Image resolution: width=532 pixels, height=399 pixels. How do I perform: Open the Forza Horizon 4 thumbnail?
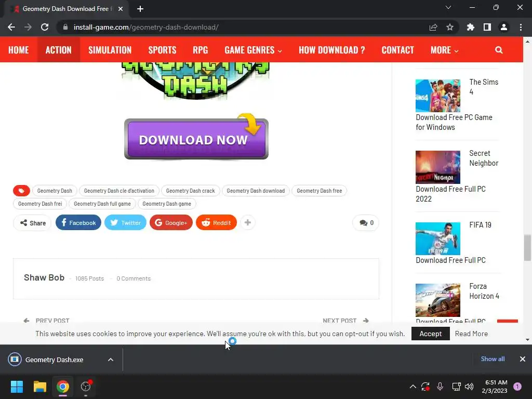[437, 300]
